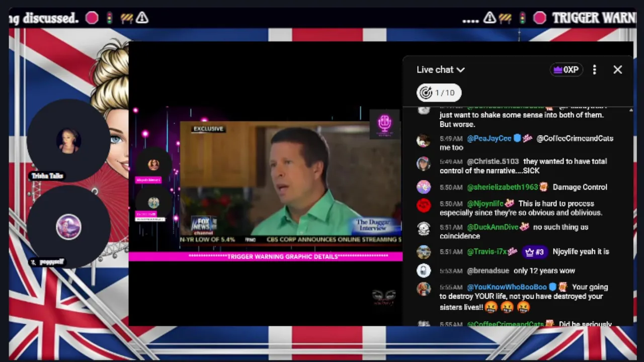
Task: Open the 0XP crown points badge
Action: coord(566,70)
